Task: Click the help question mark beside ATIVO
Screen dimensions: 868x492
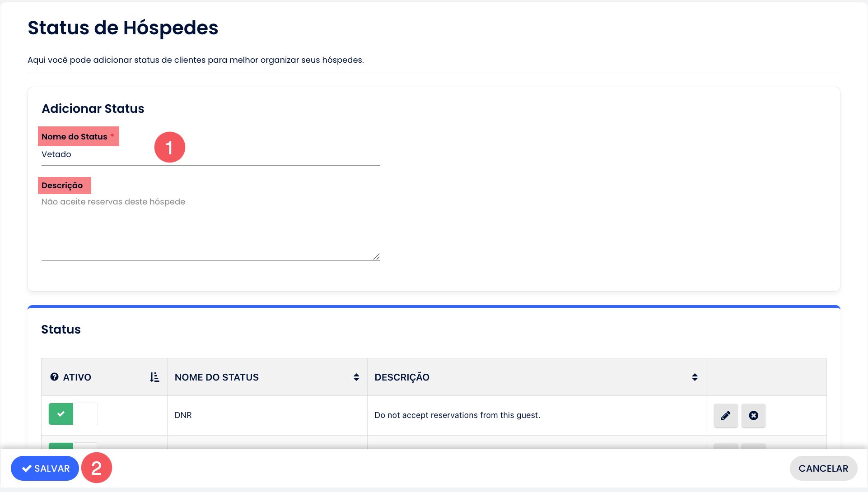Action: click(x=54, y=377)
